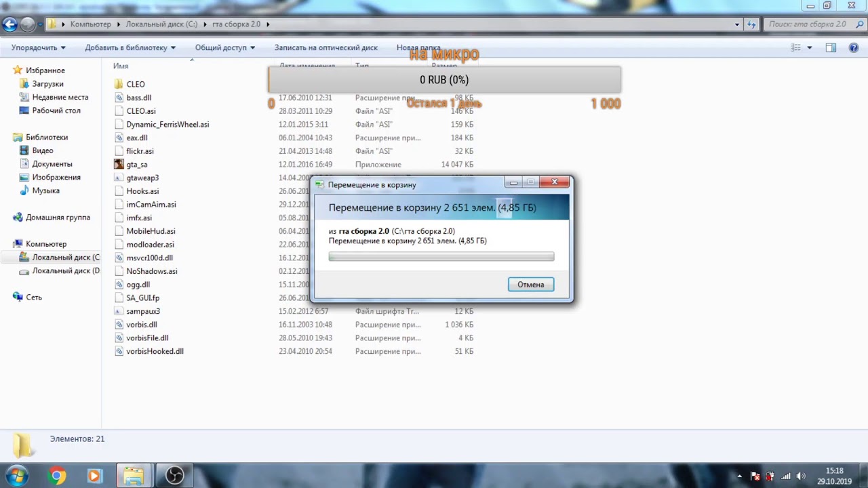Open the recent pages history dropdown
This screenshot has height=488, width=868.
pyautogui.click(x=40, y=24)
